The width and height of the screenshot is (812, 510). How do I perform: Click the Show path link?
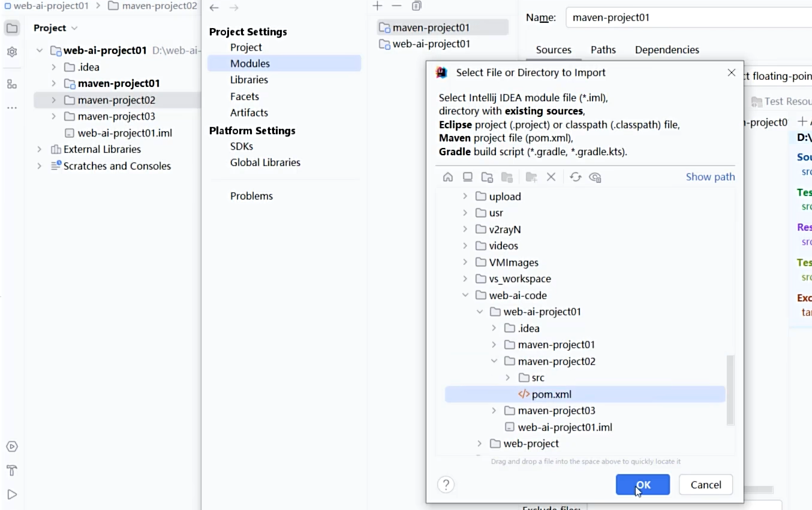tap(710, 177)
